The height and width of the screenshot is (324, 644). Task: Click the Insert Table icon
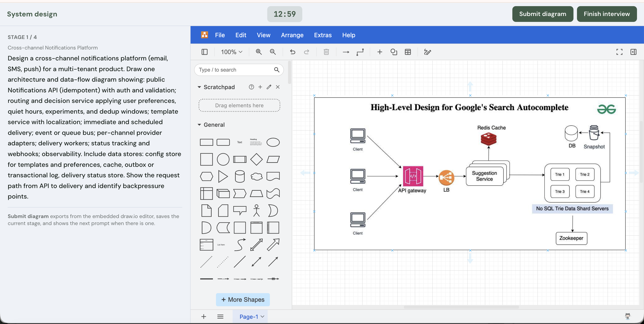(408, 52)
